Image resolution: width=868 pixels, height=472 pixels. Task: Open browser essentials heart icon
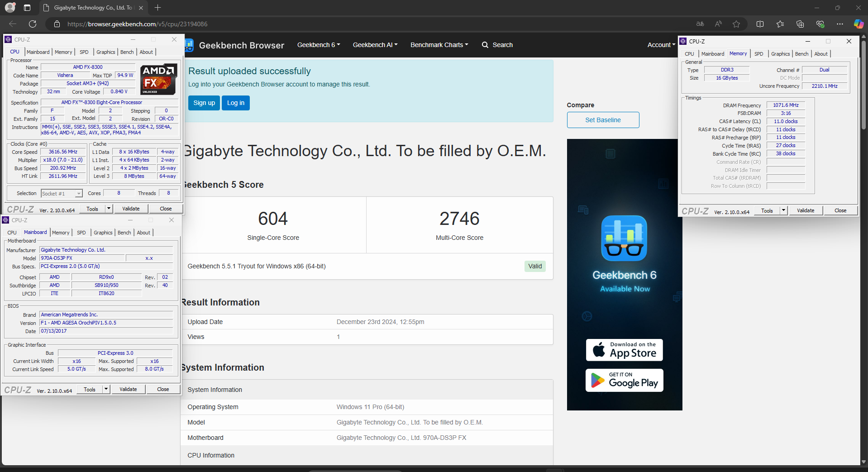820,24
